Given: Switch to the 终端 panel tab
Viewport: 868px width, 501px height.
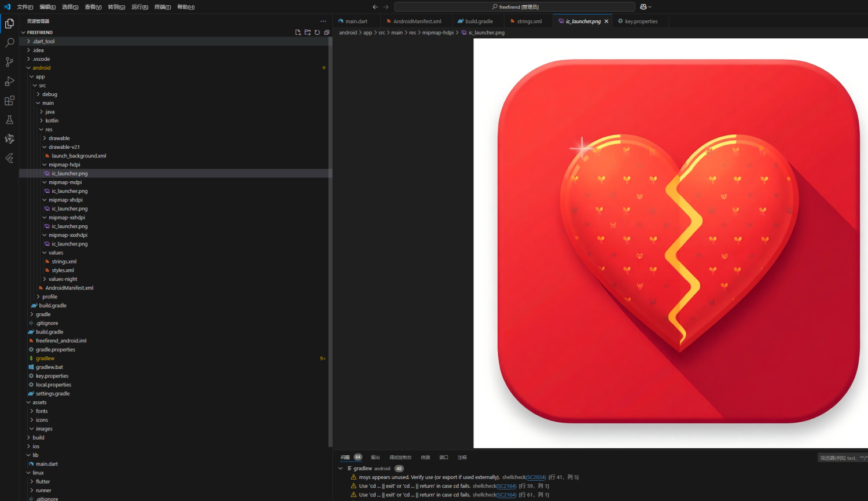Looking at the screenshot, I should coord(425,458).
